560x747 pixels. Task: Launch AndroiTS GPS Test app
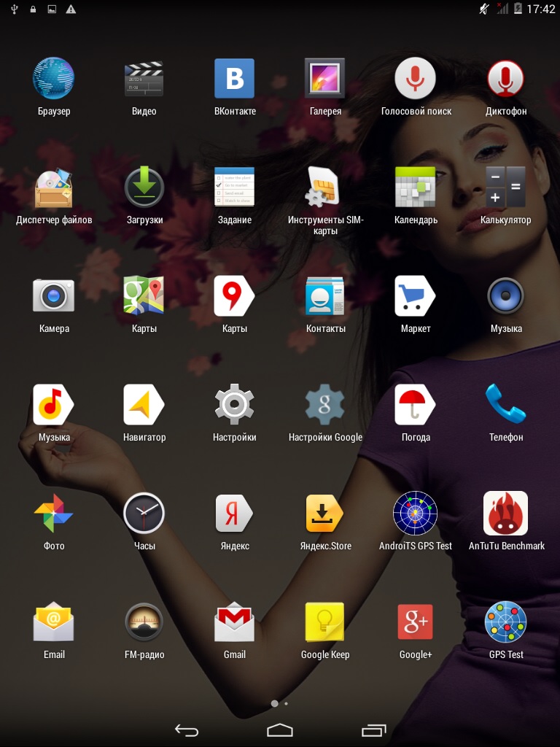(415, 513)
